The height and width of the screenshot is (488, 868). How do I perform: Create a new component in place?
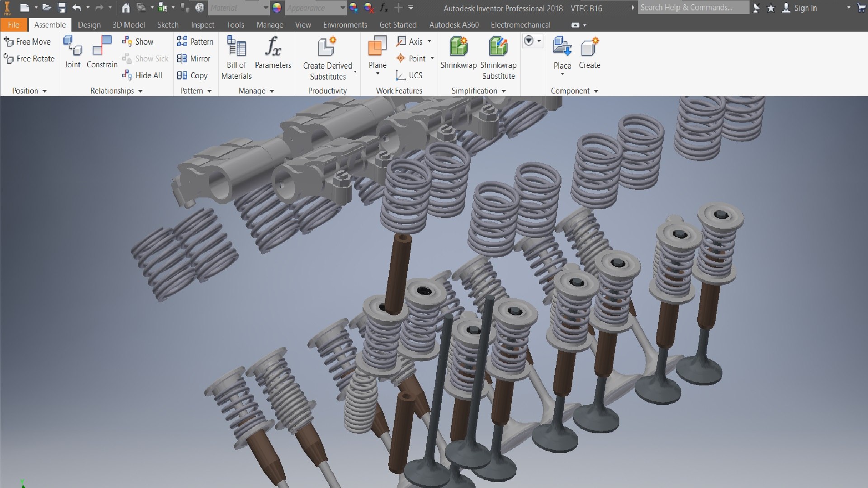click(x=590, y=52)
